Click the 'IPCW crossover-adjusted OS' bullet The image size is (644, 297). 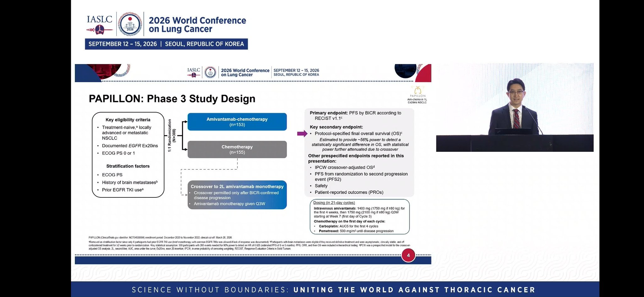(345, 168)
